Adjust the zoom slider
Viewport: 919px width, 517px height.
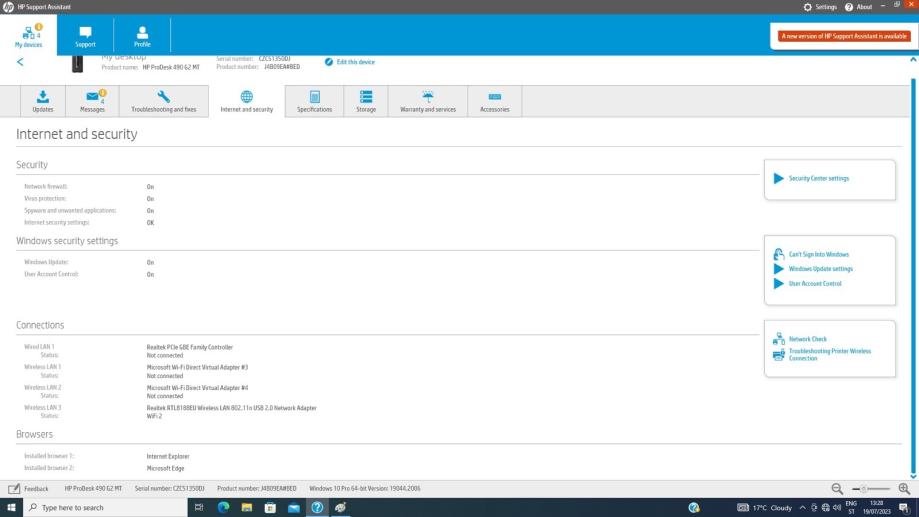pyautogui.click(x=871, y=489)
